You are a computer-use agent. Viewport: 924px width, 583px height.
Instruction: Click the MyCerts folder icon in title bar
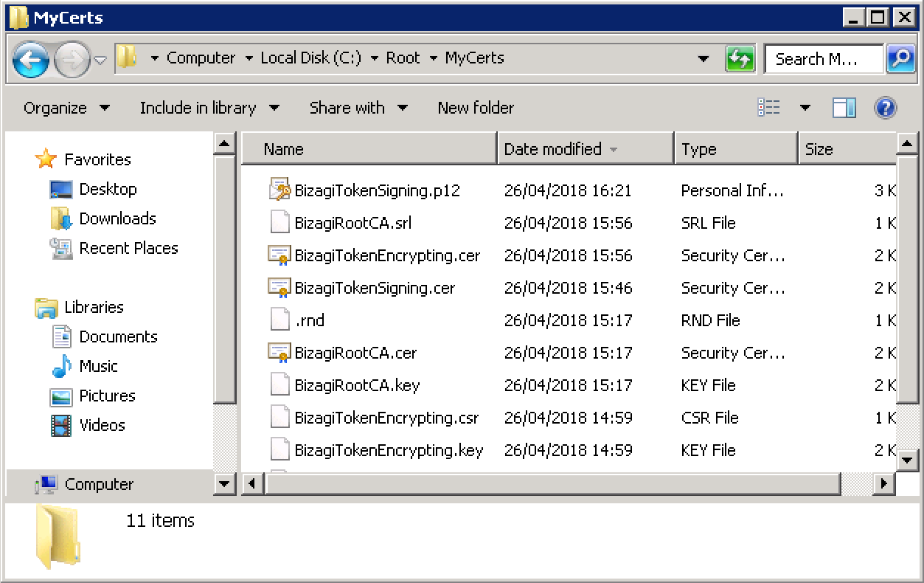point(18,18)
